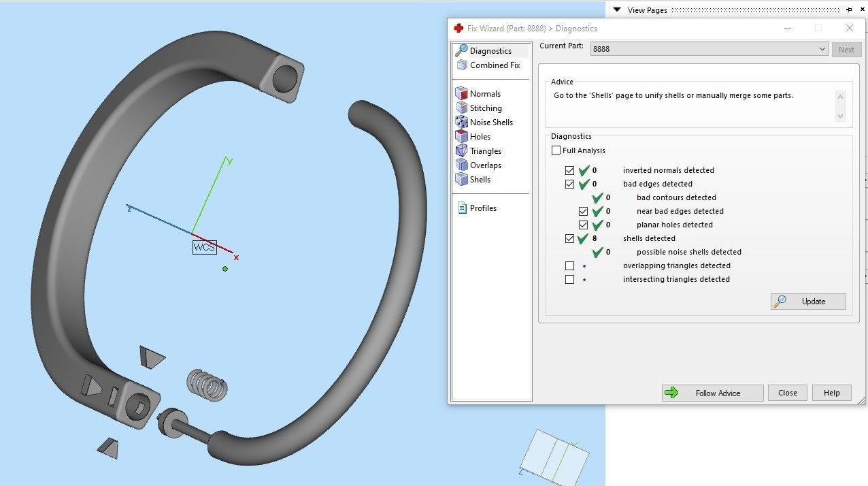The width and height of the screenshot is (868, 486).
Task: Uncheck shells detected checkbox
Action: [569, 238]
